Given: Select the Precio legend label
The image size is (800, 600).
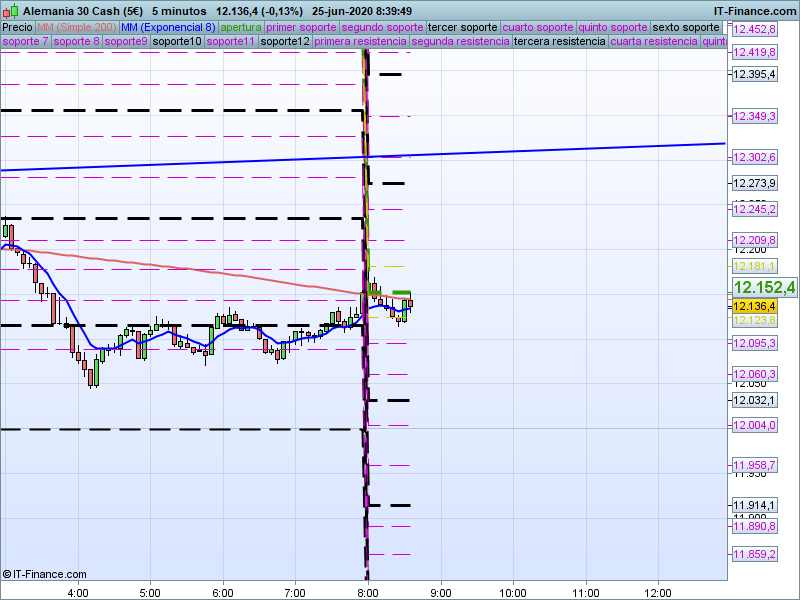Looking at the screenshot, I should point(17,28).
